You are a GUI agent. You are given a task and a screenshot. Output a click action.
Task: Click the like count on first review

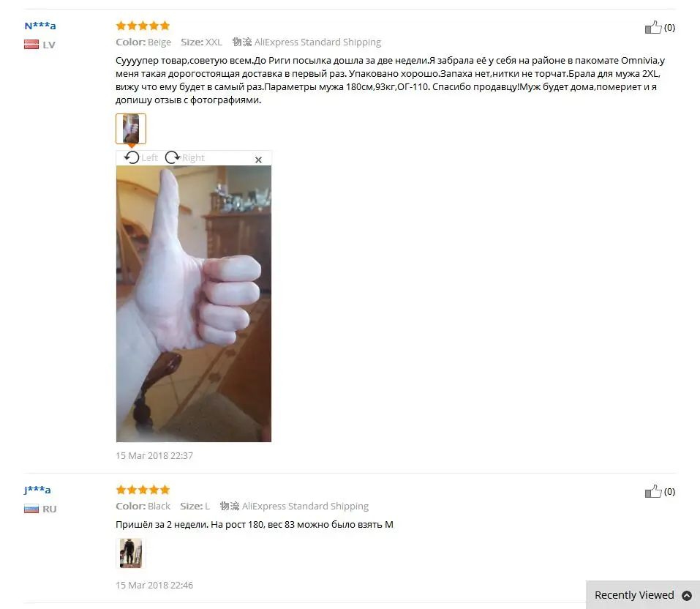point(669,28)
